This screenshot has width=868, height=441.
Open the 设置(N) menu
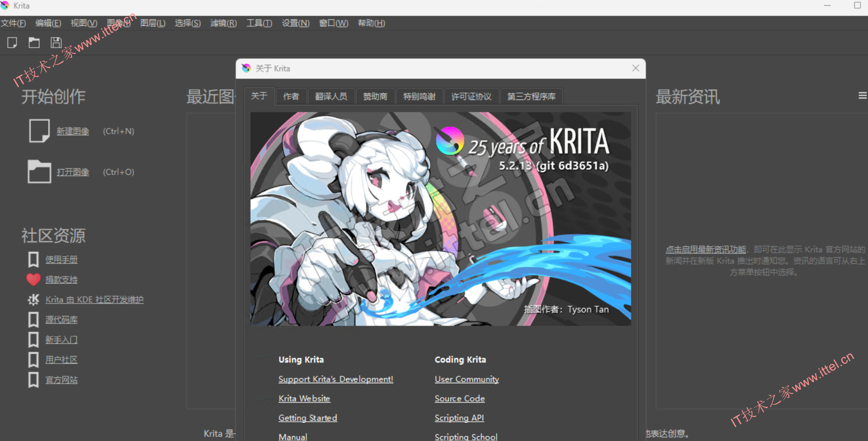[295, 23]
